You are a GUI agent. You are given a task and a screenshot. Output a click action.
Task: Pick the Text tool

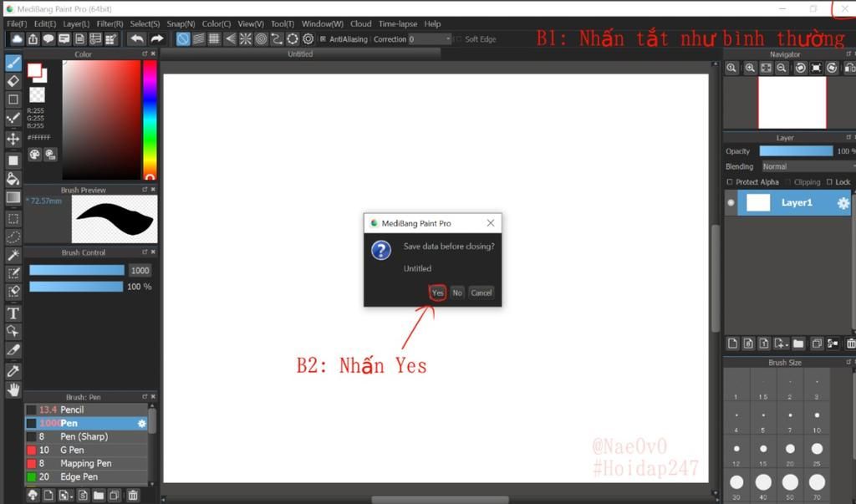pos(13,313)
